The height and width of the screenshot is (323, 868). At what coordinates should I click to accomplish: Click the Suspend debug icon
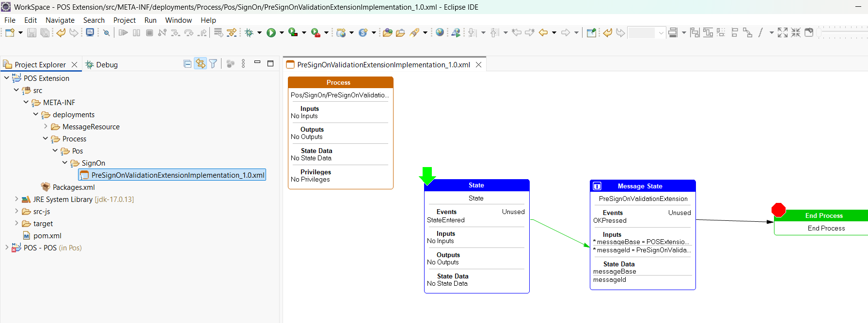tap(136, 32)
